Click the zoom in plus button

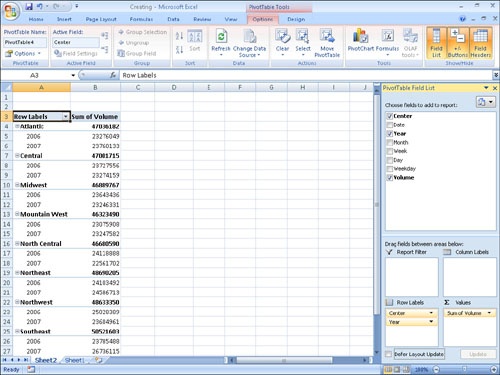[494, 369]
